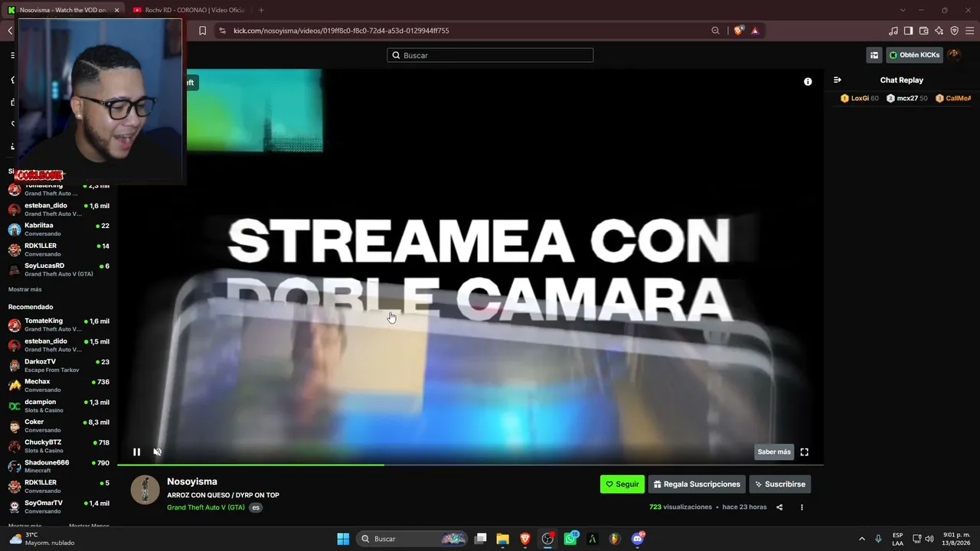Open SoyOmarTV recommended channel
The height and width of the screenshot is (551, 980).
58,507
